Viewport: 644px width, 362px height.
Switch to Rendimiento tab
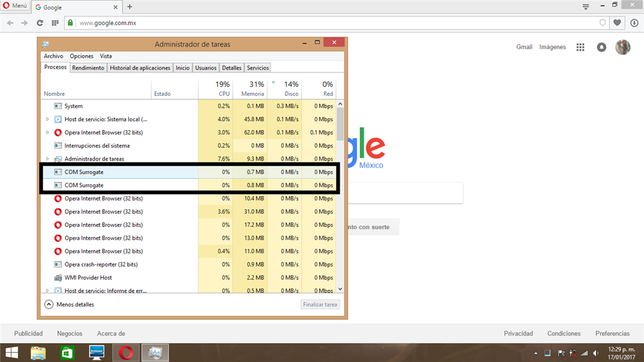click(x=88, y=68)
